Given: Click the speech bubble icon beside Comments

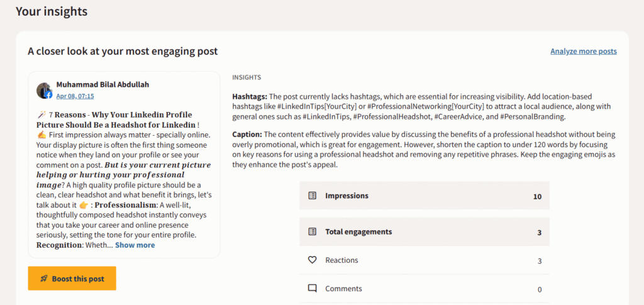Looking at the screenshot, I should point(312,289).
